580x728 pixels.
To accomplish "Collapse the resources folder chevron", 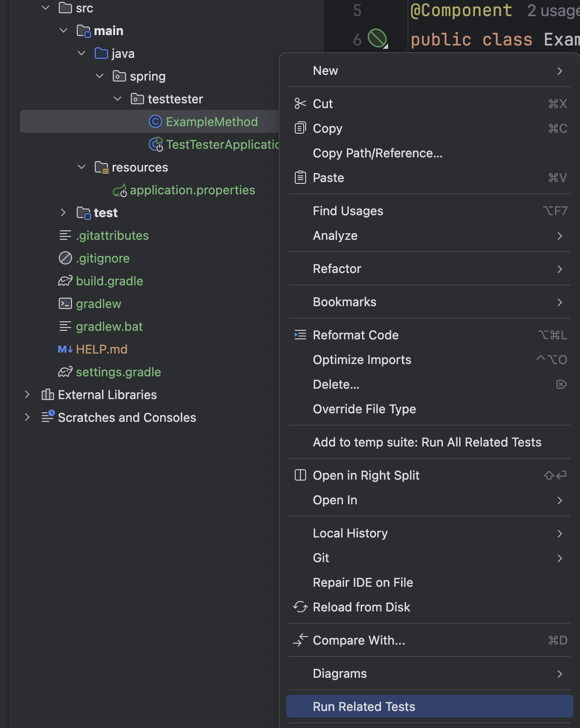I will coord(82,167).
